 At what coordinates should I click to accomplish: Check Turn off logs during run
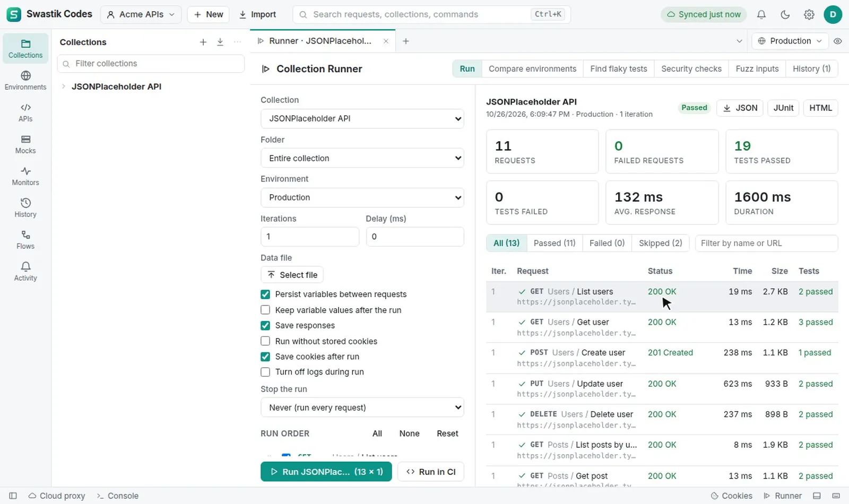tap(265, 372)
